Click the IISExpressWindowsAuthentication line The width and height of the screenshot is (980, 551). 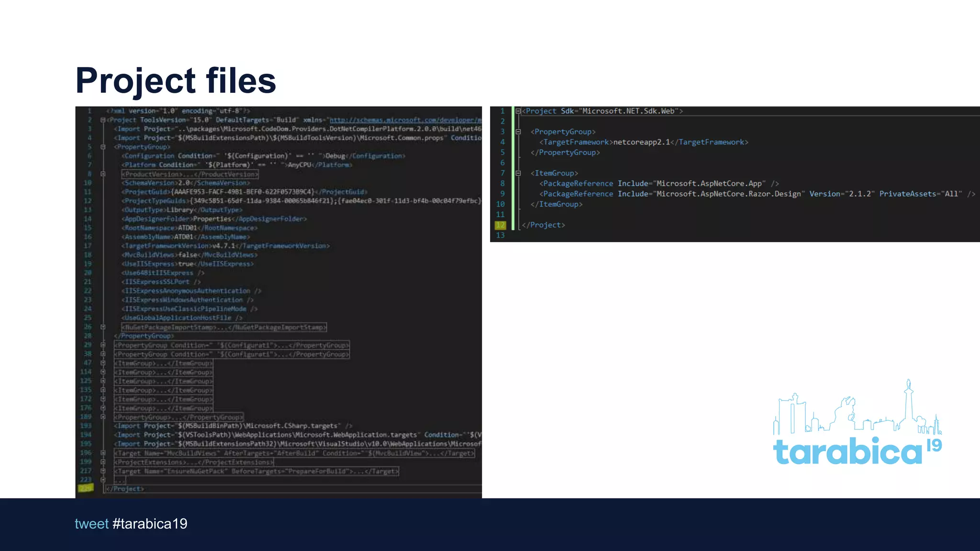pos(188,300)
